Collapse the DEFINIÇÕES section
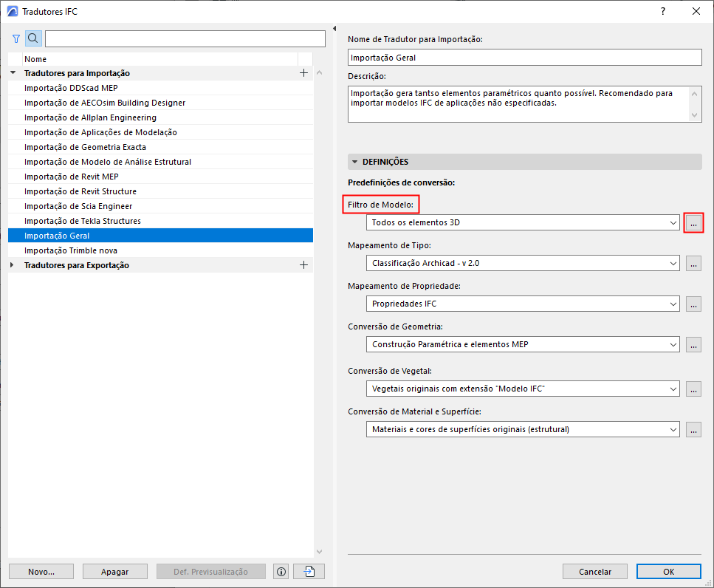 click(355, 162)
